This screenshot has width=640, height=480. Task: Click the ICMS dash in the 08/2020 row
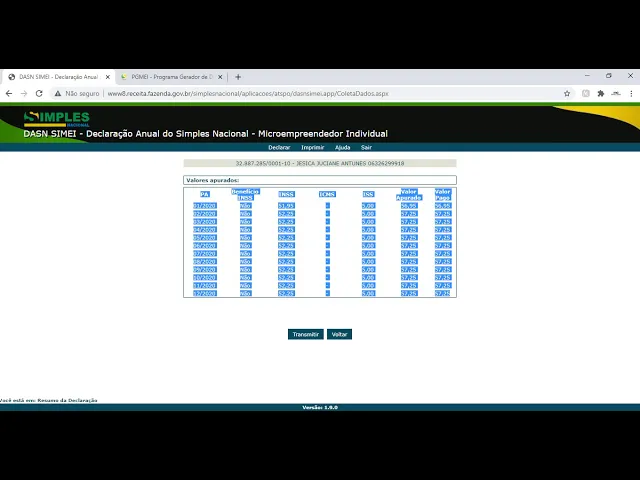(x=327, y=262)
